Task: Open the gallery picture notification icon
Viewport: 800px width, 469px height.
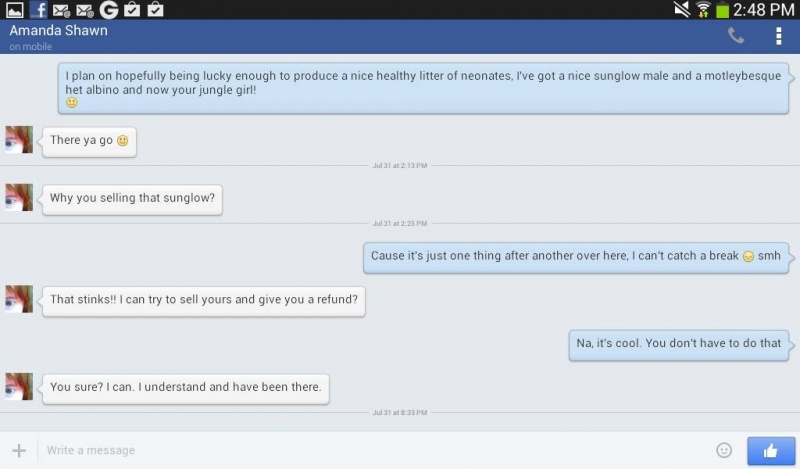Action: point(14,10)
